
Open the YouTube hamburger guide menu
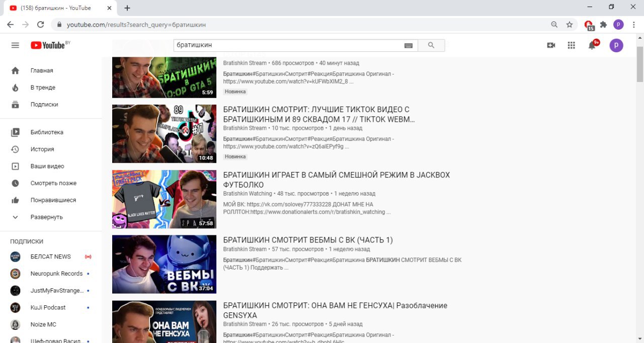pyautogui.click(x=15, y=45)
